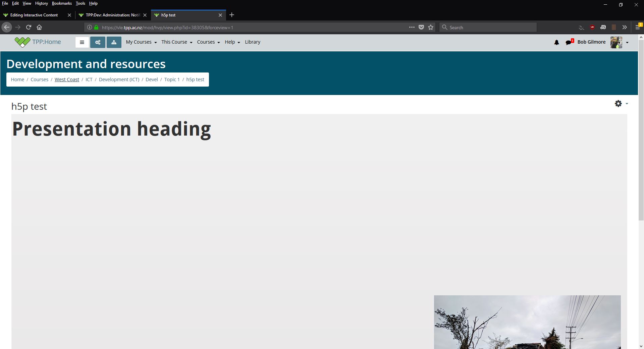Click the presentation slide photo

(x=527, y=322)
